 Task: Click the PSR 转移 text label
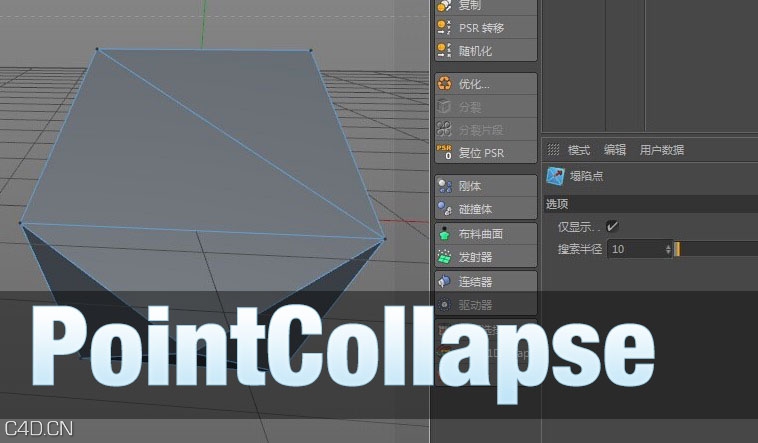[481, 28]
